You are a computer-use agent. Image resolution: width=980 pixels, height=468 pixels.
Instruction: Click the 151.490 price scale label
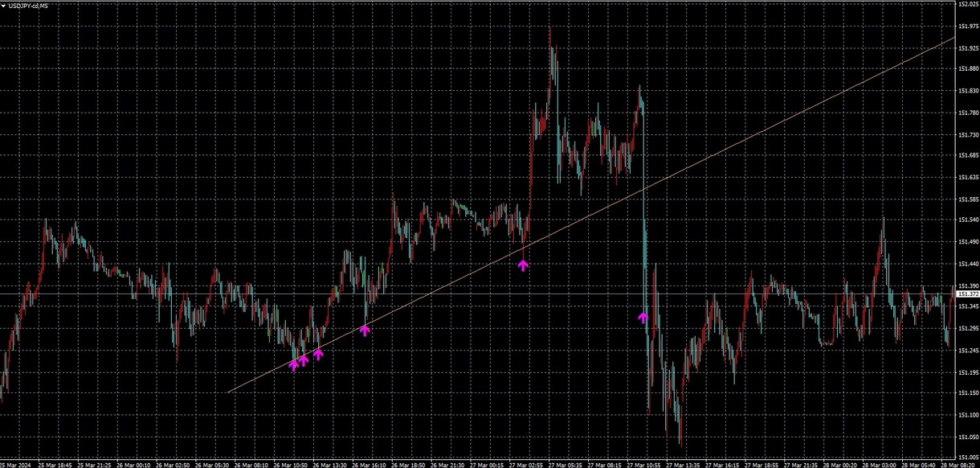(x=968, y=242)
